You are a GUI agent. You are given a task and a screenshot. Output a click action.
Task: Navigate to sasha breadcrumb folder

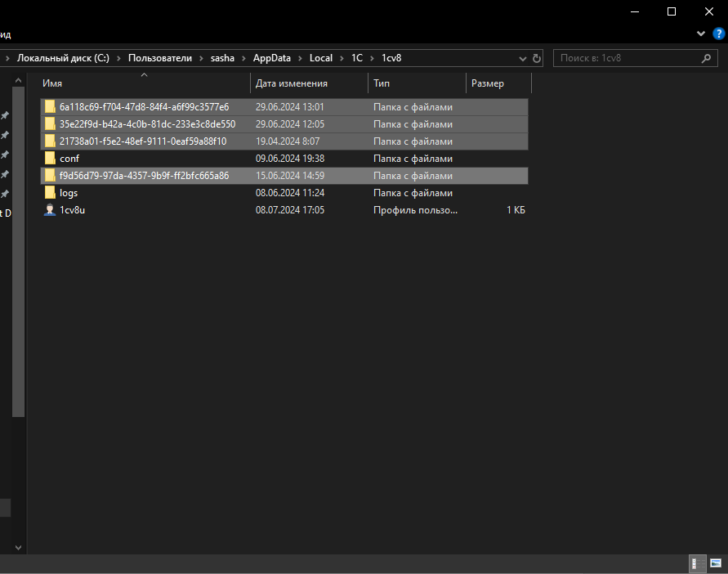click(x=222, y=58)
